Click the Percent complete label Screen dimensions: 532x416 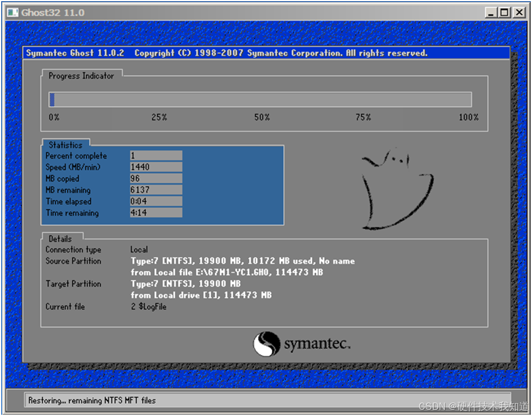point(76,156)
